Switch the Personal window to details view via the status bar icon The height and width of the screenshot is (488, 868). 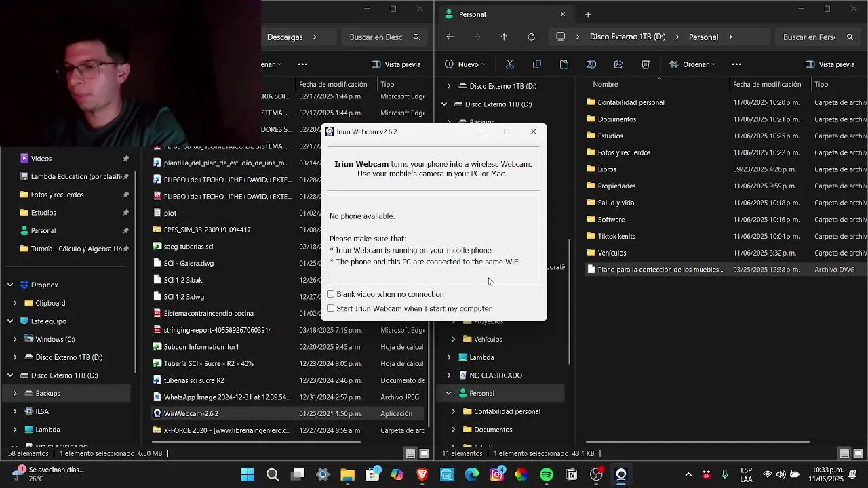(844, 453)
